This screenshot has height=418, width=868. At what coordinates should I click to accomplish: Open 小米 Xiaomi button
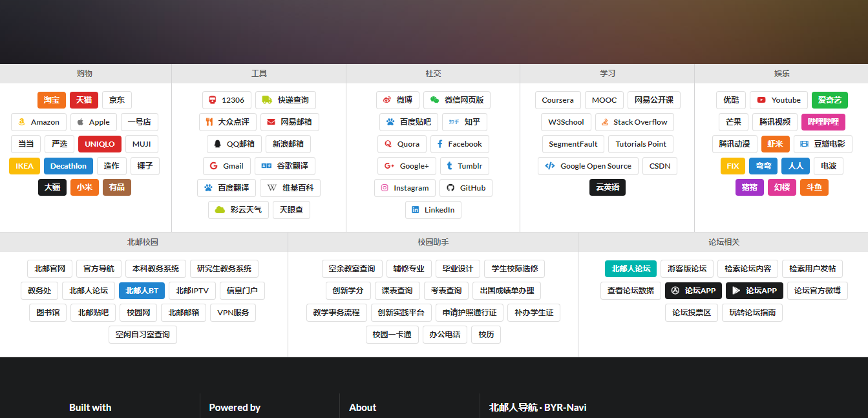pyautogui.click(x=85, y=188)
